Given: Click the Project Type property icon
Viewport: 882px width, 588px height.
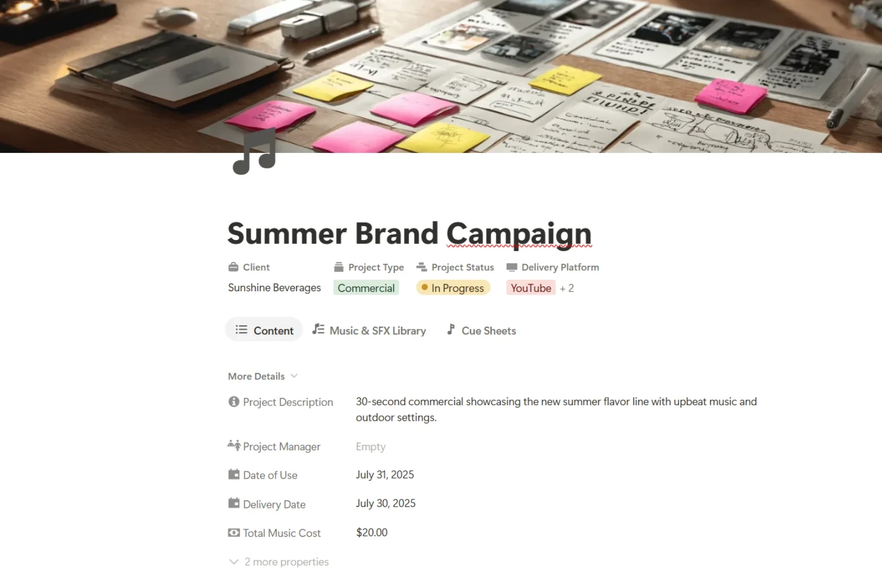Looking at the screenshot, I should pyautogui.click(x=339, y=267).
